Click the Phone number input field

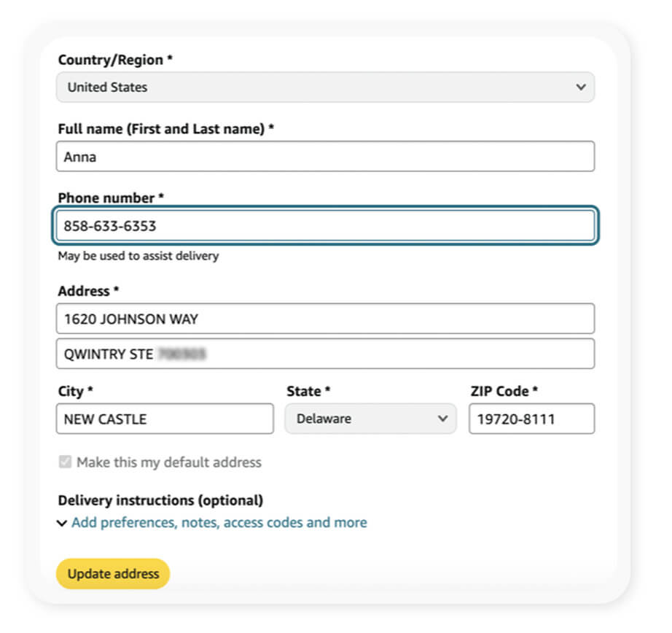(x=324, y=226)
